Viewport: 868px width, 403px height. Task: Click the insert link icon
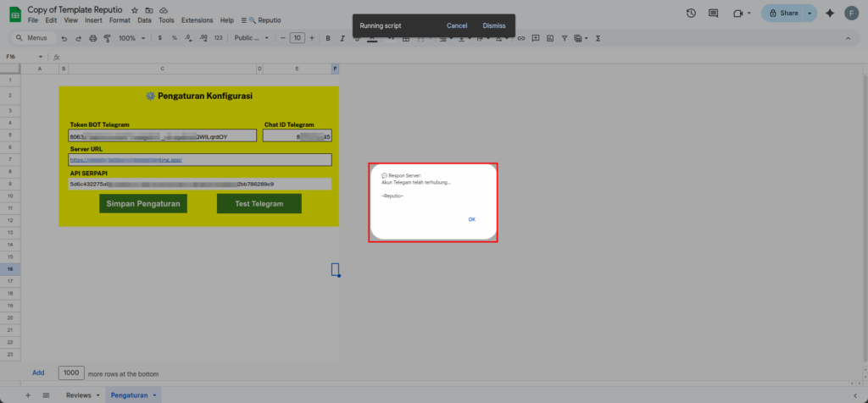[x=521, y=38]
